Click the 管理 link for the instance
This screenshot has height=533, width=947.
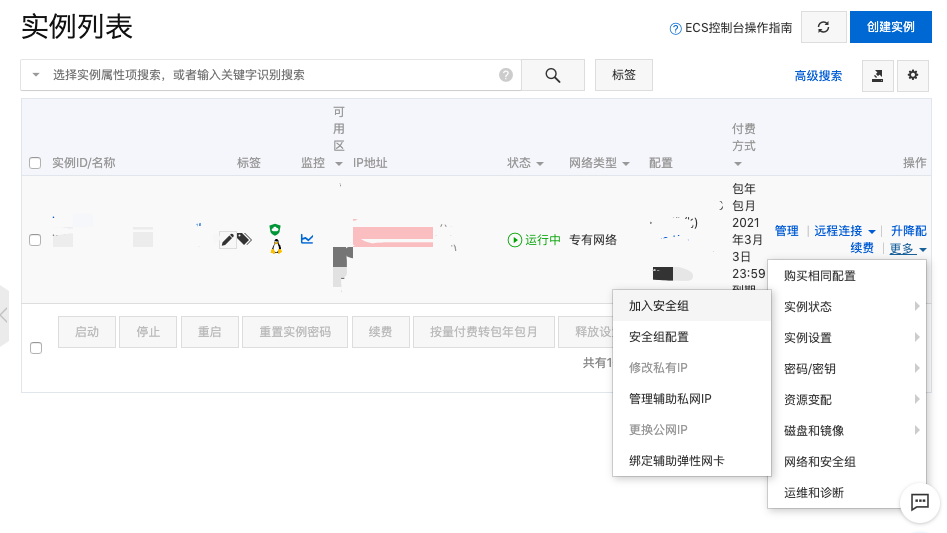[x=786, y=231]
